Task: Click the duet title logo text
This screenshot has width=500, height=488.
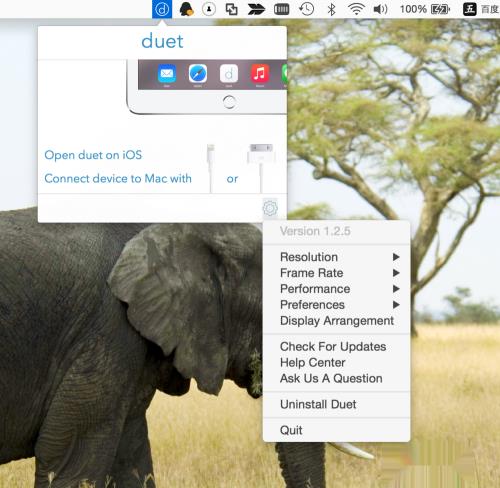Action: 162,41
